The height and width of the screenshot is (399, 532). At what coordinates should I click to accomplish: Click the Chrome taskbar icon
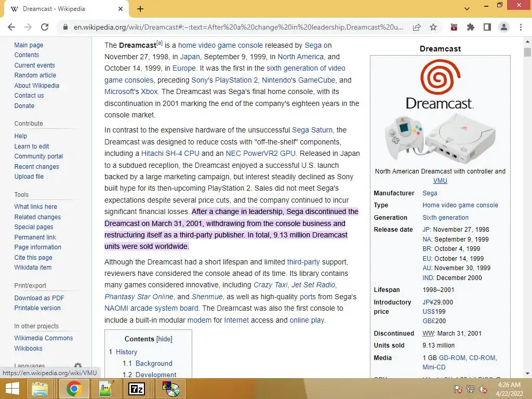tap(74, 389)
